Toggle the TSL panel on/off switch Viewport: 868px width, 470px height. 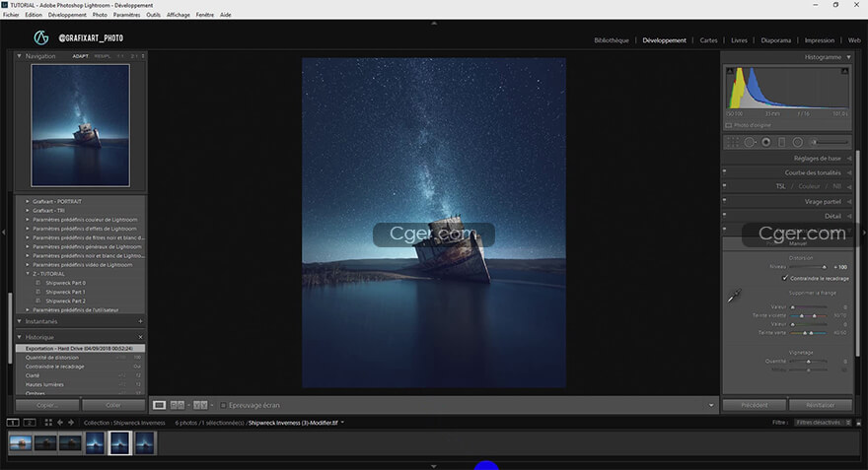[x=725, y=186]
